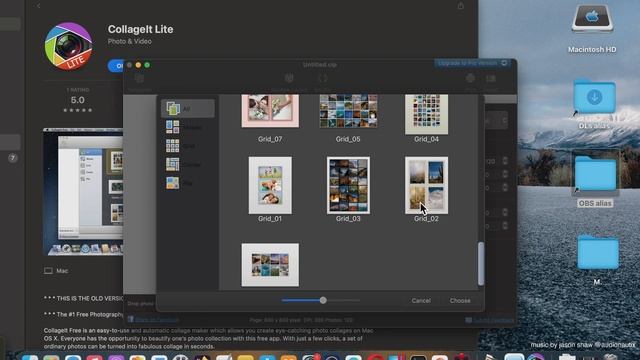Screen dimensions: 640x360
Task: Click the Grid_01 label text
Action: 270,219
